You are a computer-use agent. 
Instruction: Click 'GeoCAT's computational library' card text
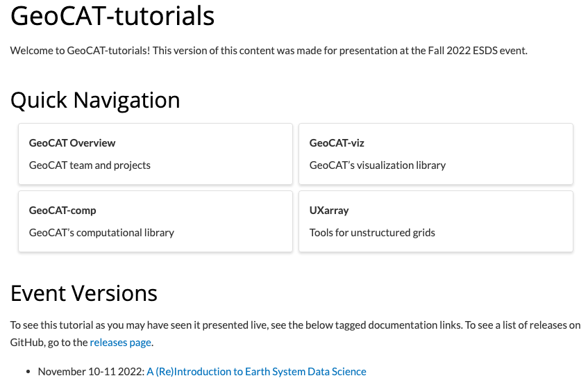pyautogui.click(x=101, y=233)
